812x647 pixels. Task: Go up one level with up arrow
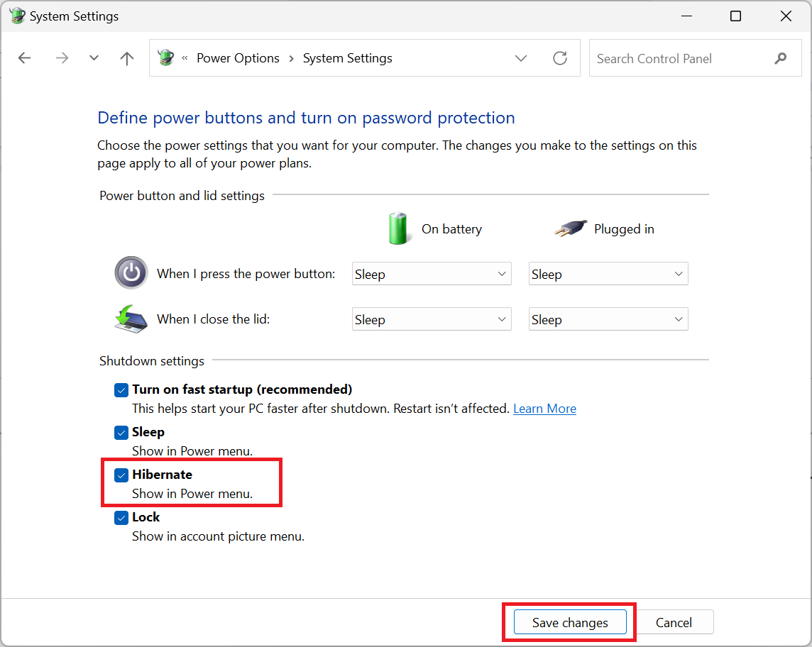click(127, 58)
